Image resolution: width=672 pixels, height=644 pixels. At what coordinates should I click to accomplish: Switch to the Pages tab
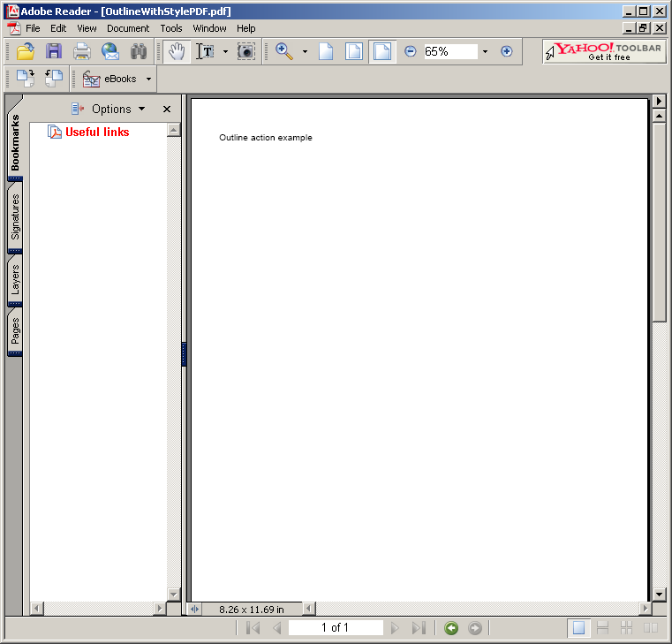click(15, 330)
